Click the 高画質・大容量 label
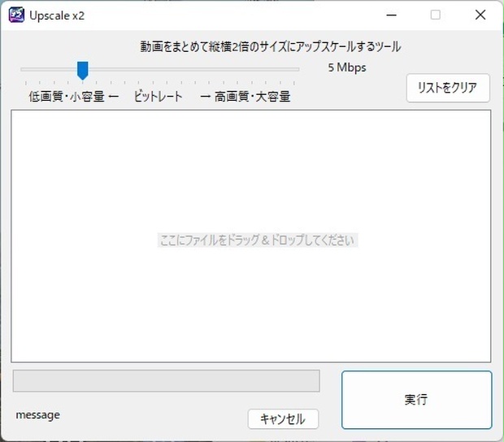 (252, 96)
